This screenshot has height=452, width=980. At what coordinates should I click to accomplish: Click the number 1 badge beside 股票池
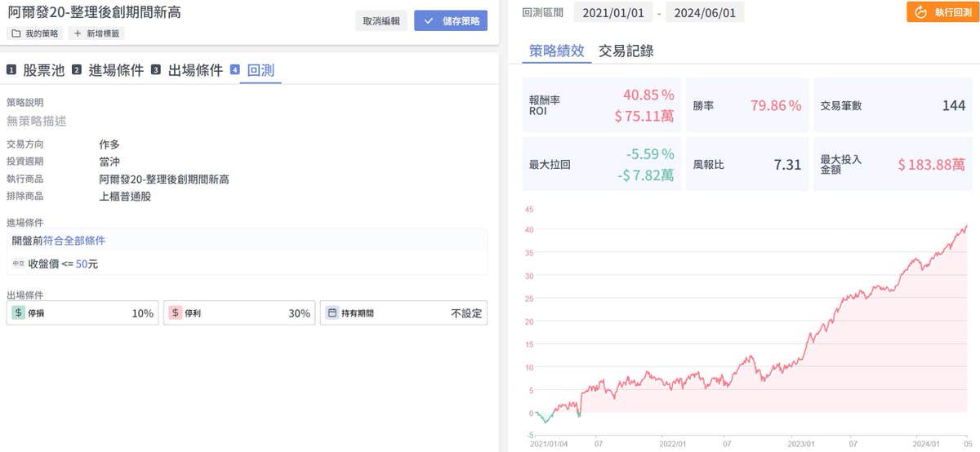coord(11,70)
